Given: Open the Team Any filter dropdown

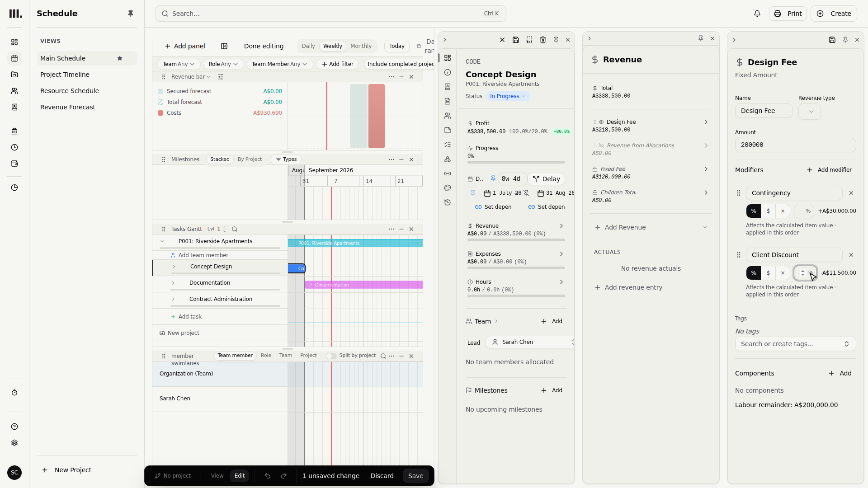Looking at the screenshot, I should 178,64.
